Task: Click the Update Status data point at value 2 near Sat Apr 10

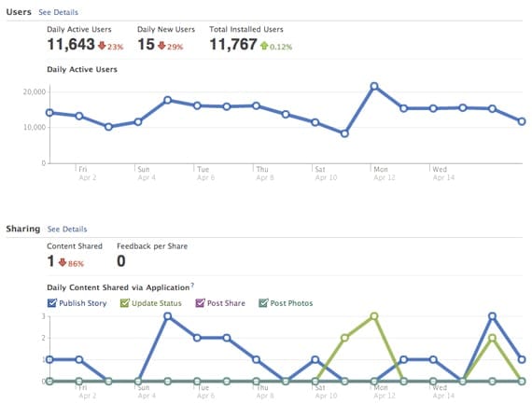Action: click(344, 338)
